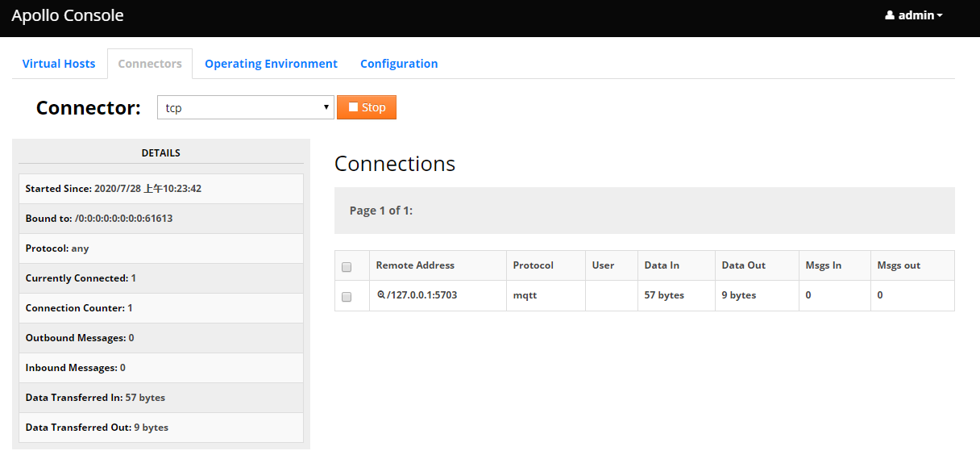The width and height of the screenshot is (980, 455).
Task: Click the Msgs In column header
Action: [824, 265]
